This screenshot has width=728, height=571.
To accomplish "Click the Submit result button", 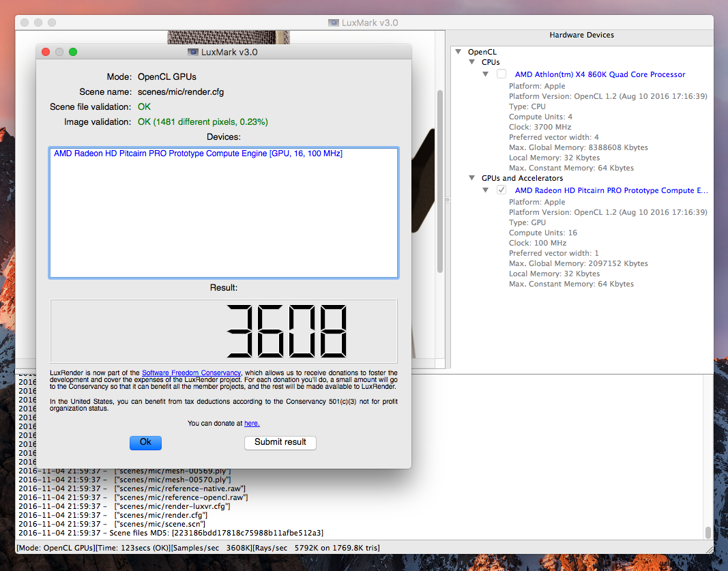I will point(280,443).
